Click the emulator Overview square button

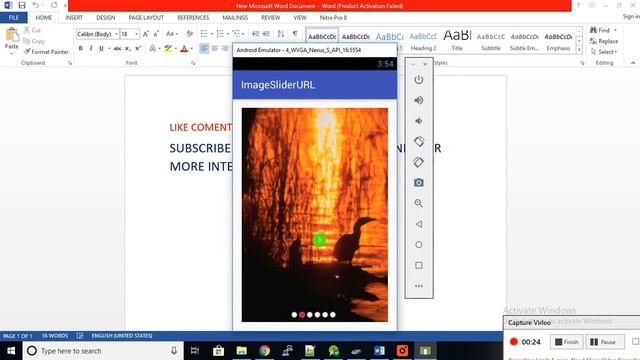click(418, 265)
